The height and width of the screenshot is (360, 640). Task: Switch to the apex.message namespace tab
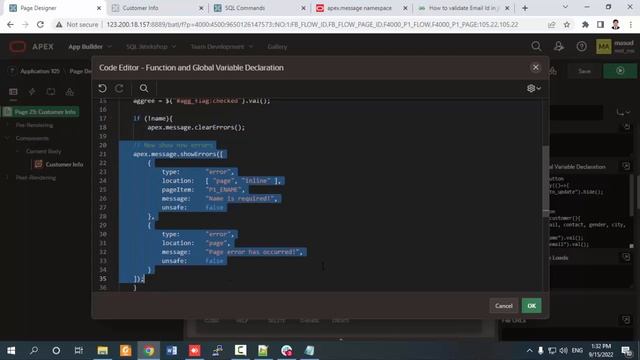[361, 8]
